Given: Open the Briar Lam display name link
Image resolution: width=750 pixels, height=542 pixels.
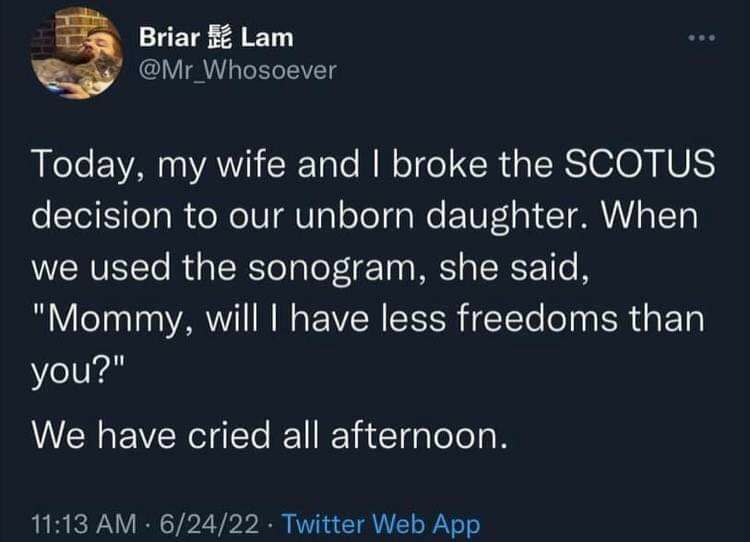Looking at the screenshot, I should tap(216, 38).
